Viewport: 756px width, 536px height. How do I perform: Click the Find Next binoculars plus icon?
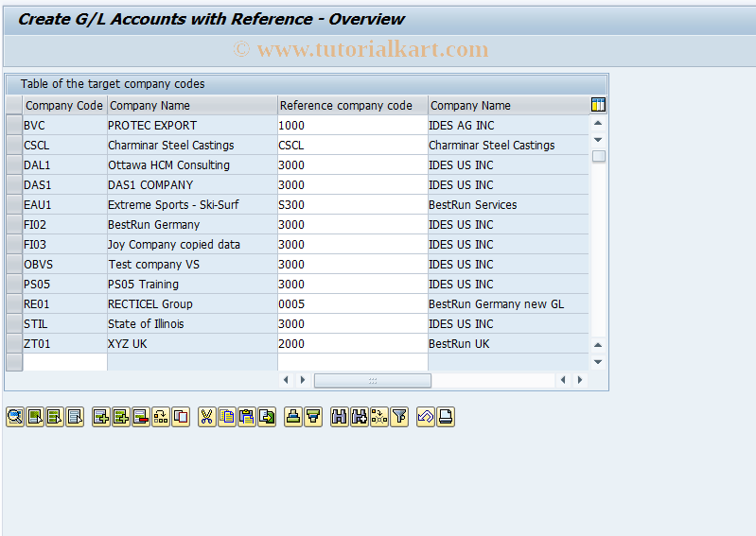pos(360,417)
